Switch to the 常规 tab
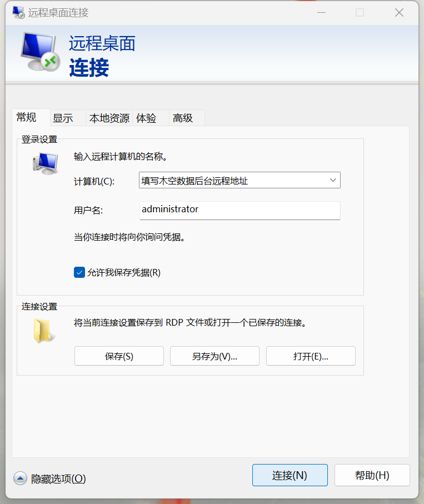The image size is (424, 504). click(31, 117)
